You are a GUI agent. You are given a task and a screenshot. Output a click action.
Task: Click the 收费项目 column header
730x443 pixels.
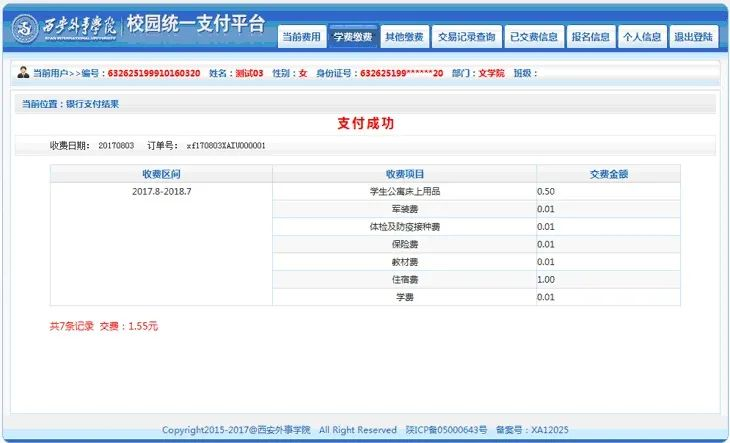404,174
